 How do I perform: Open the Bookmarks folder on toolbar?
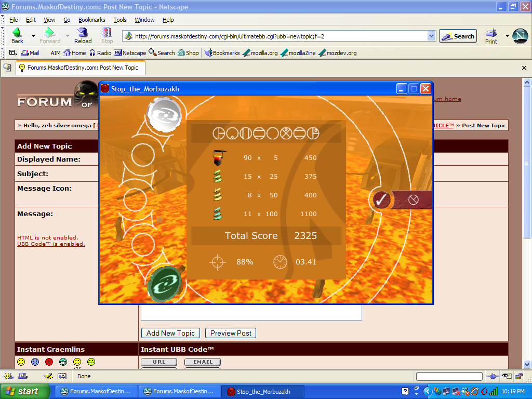tap(222, 53)
